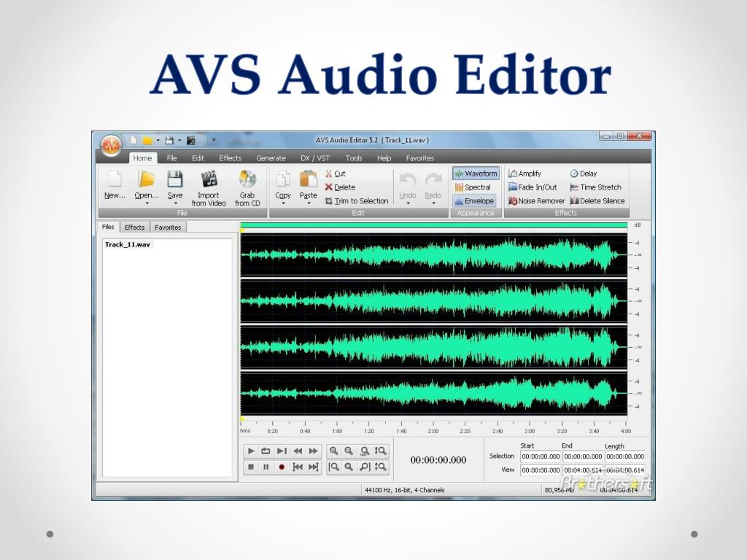Screen dimensions: 747x560
Task: Click the Selection Start time field
Action: (x=541, y=456)
